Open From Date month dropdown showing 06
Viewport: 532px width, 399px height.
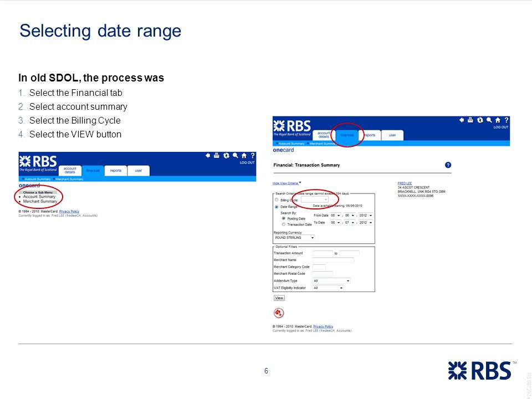pyautogui.click(x=350, y=216)
